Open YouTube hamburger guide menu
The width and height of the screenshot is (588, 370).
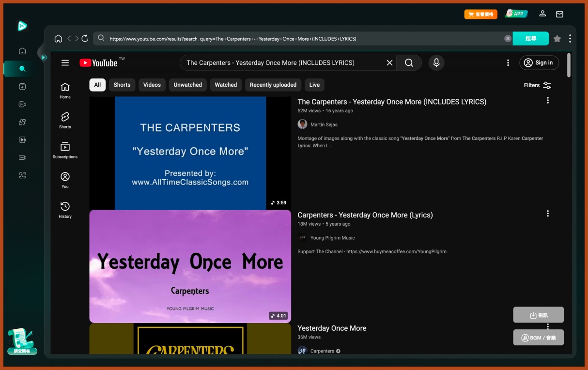(x=65, y=62)
